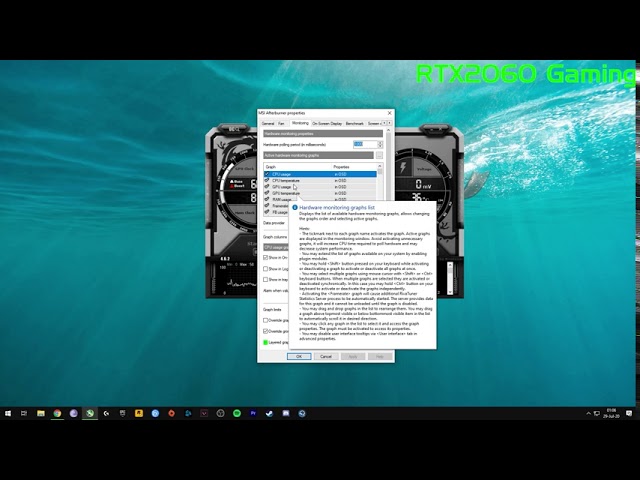Click the graphs list vertical scrollbar
Viewport: 640px width, 480px height.
(x=380, y=182)
